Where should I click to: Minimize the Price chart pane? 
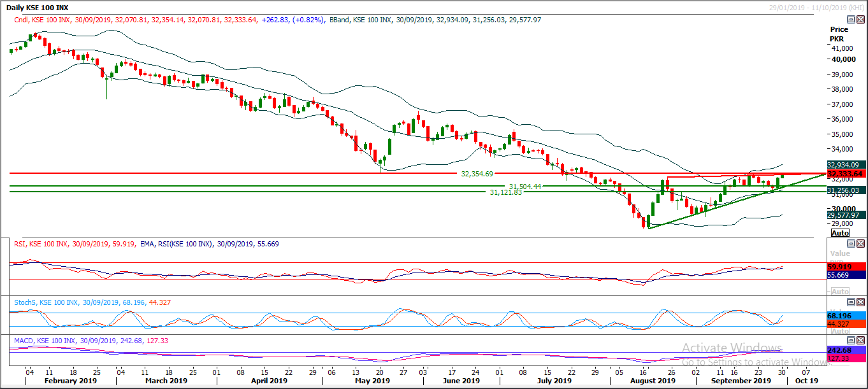coord(851,19)
